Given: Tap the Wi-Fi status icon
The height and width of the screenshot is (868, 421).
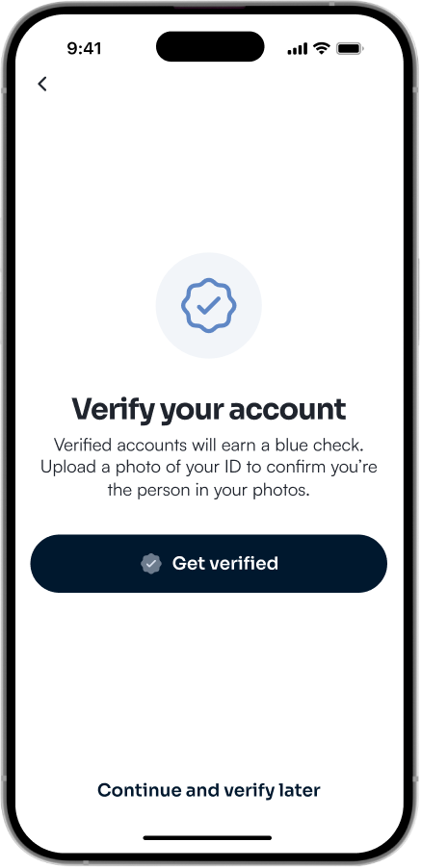Looking at the screenshot, I should click(x=322, y=48).
